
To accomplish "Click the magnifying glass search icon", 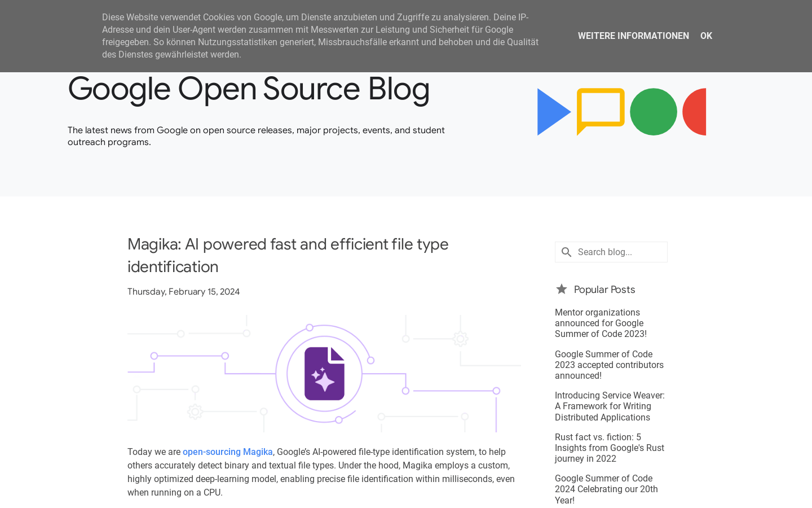I will (x=566, y=252).
